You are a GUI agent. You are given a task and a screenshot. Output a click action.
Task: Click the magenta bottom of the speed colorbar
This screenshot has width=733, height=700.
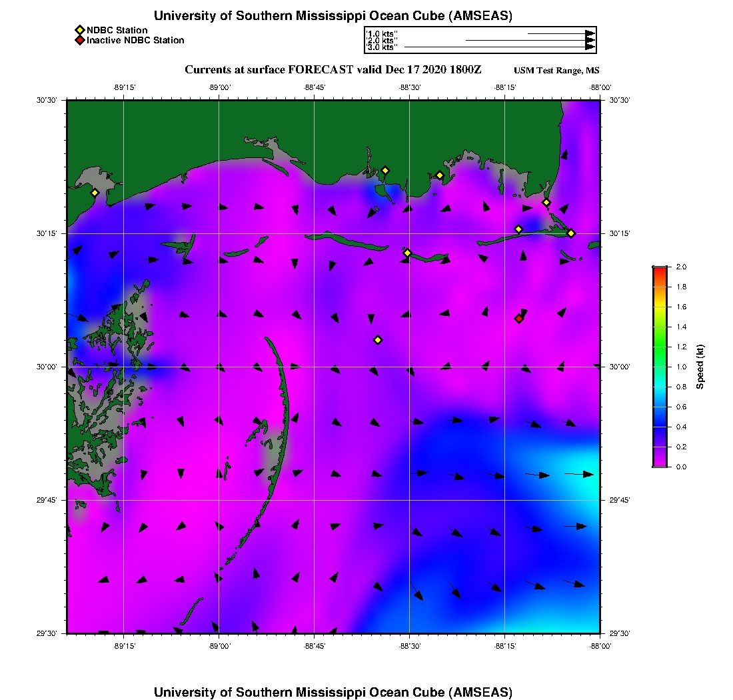point(659,463)
